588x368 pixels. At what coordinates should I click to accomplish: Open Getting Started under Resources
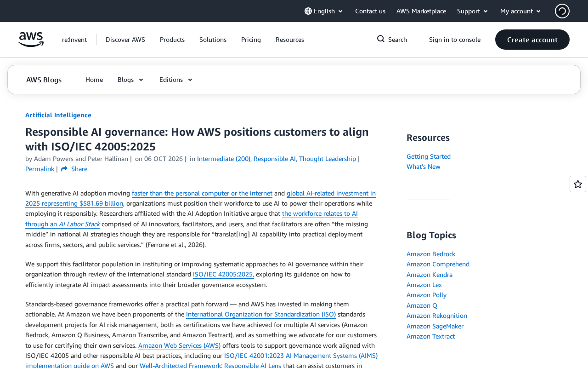[x=429, y=156]
